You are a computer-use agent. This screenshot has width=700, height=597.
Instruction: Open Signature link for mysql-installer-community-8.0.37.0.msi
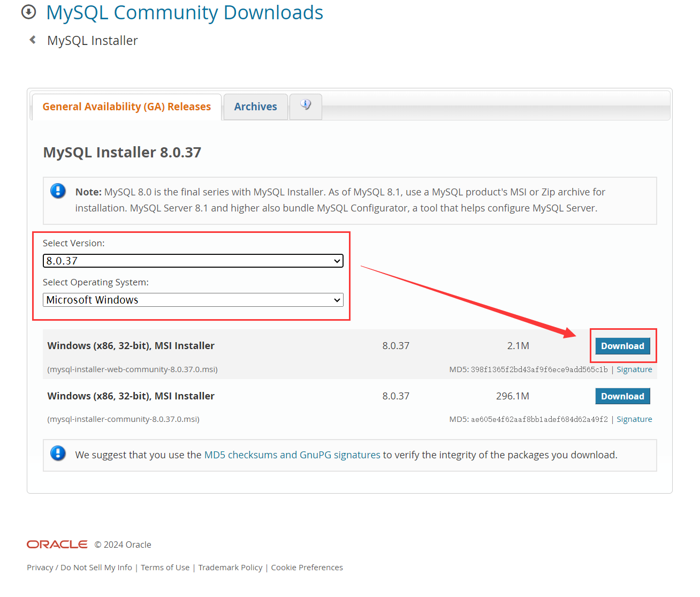(634, 419)
